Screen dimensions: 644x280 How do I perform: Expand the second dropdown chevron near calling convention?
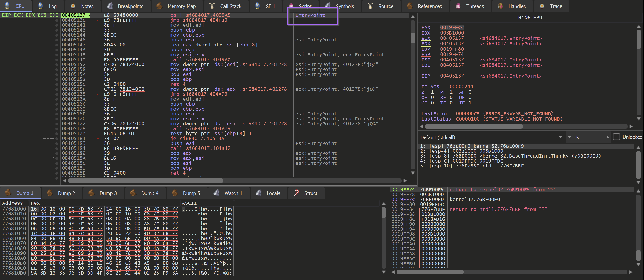click(570, 137)
